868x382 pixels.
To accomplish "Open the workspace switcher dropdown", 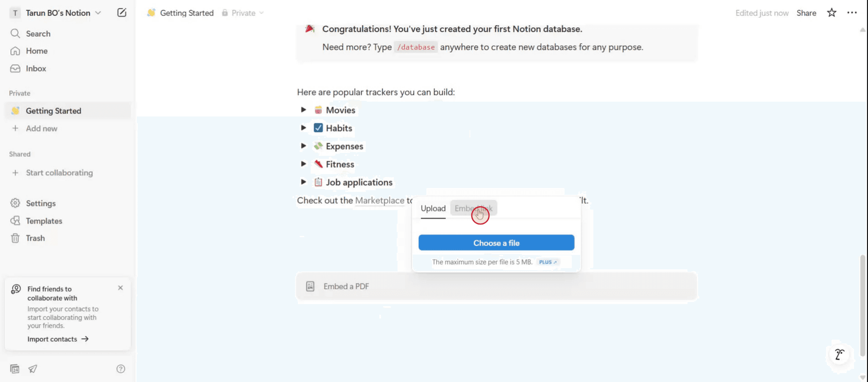I will pos(98,13).
